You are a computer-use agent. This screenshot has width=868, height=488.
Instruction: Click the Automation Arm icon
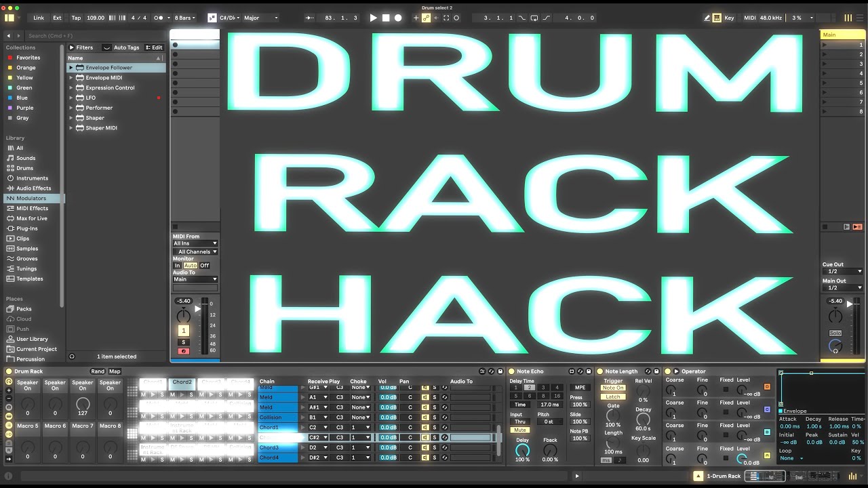pyautogui.click(x=426, y=18)
